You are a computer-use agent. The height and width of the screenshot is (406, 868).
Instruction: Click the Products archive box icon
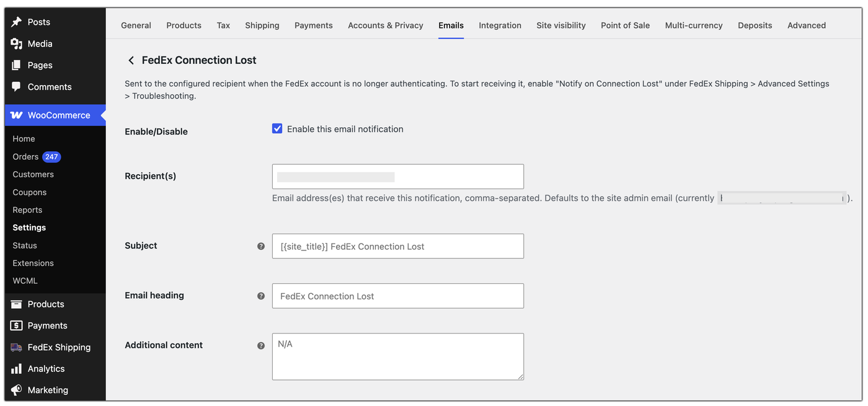coord(16,304)
